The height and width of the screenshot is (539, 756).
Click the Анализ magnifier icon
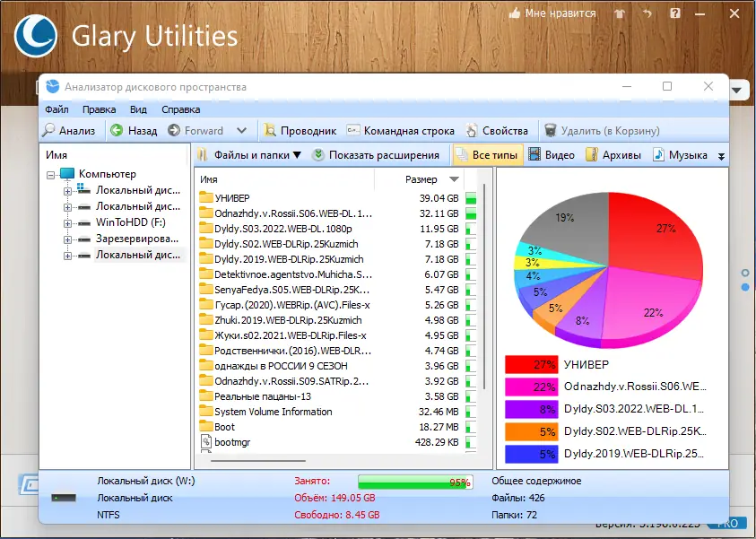pos(49,131)
